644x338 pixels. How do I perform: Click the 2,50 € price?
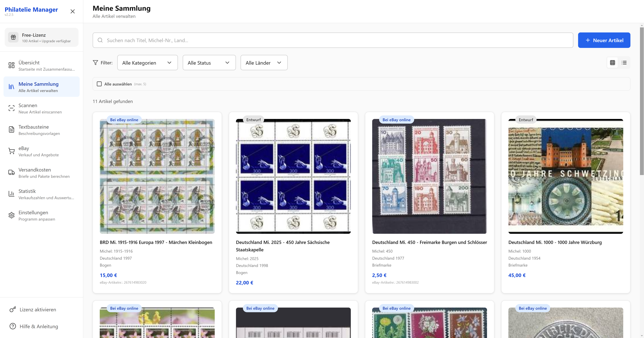click(379, 275)
